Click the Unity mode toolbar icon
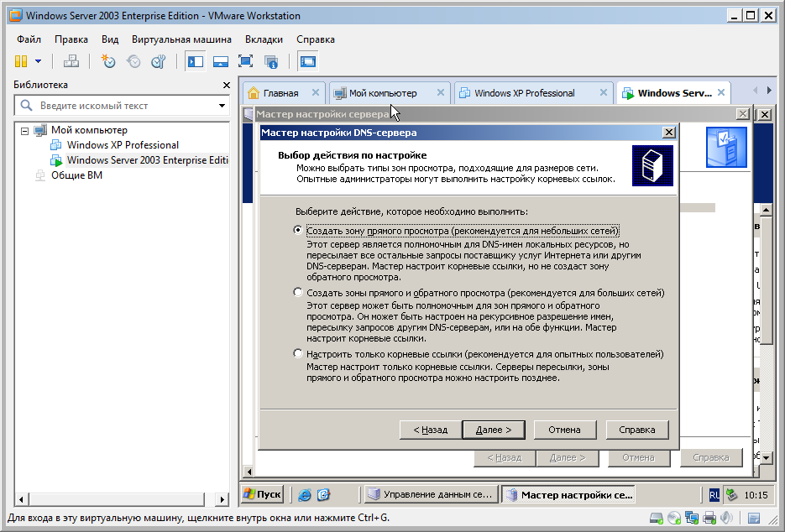The height and width of the screenshot is (532, 785). pyautogui.click(x=270, y=61)
